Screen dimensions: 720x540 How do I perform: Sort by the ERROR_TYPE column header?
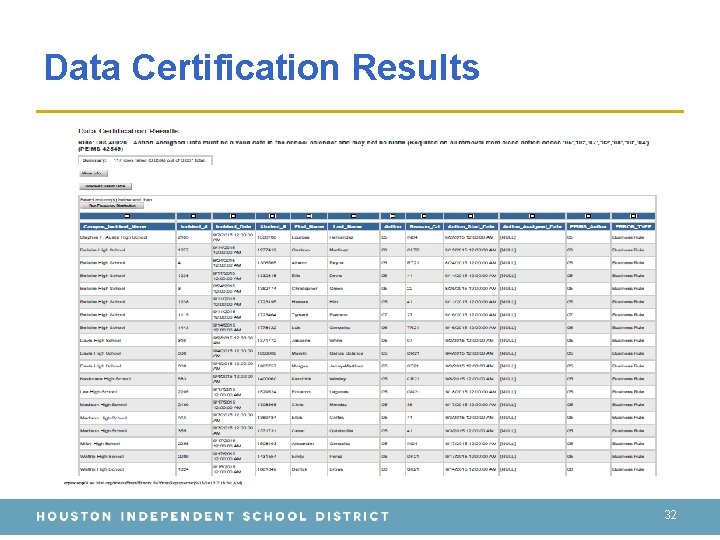point(633,226)
